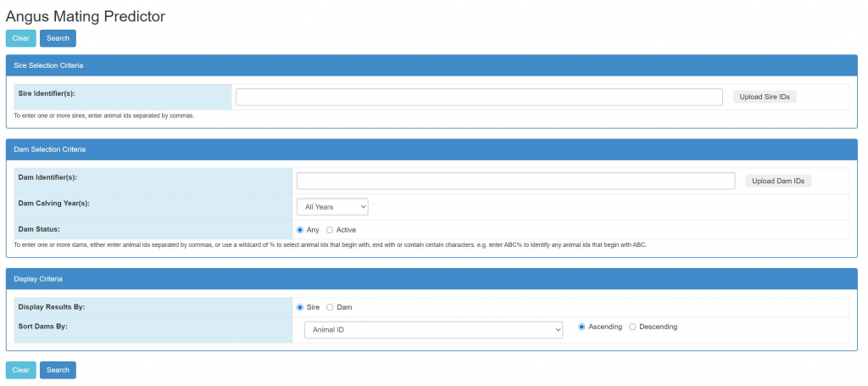
Task: Click Upload Dam IDs button
Action: tap(777, 181)
